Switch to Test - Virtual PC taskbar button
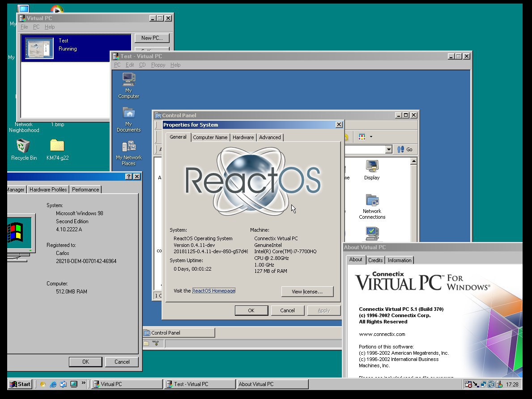Image resolution: width=532 pixels, height=399 pixels. (200, 384)
